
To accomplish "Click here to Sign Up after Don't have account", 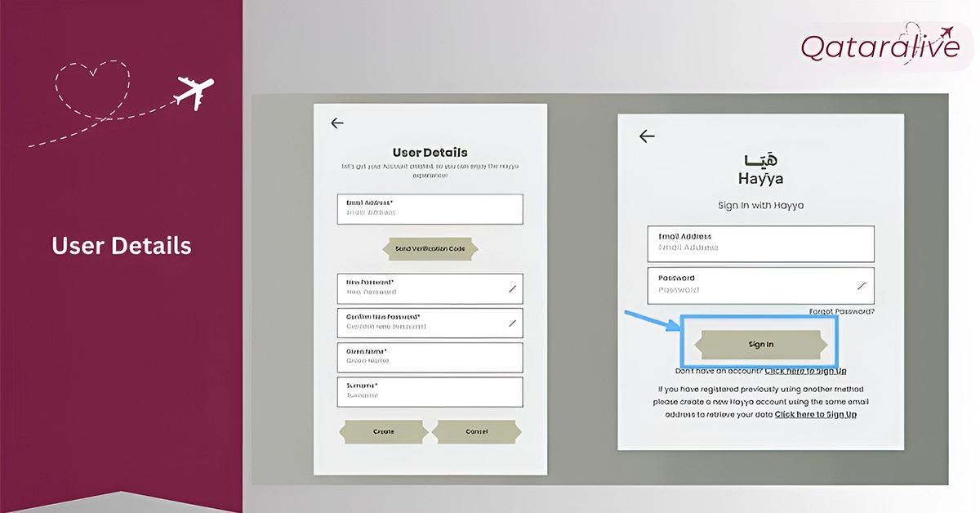I will coord(805,371).
